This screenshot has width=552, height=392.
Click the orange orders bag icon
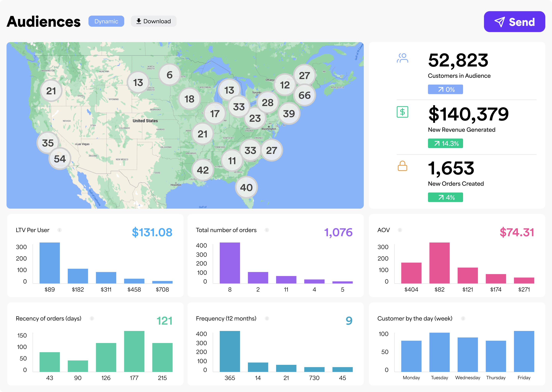[x=402, y=166]
